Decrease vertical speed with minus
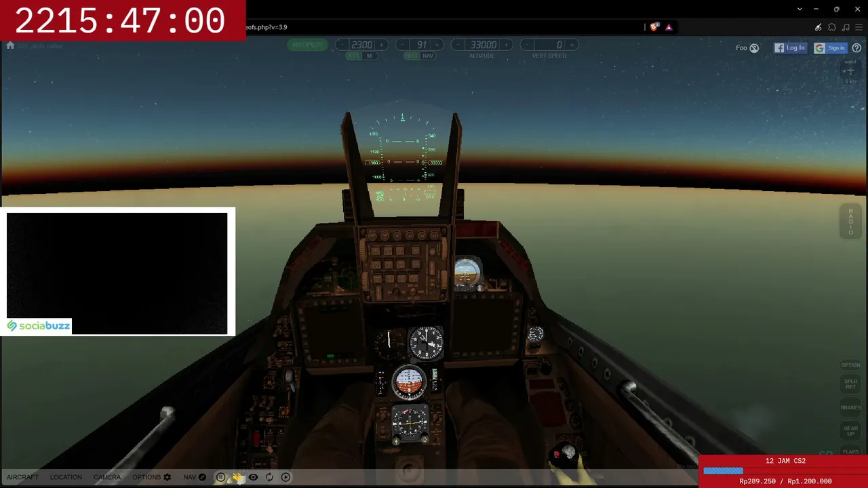The width and height of the screenshot is (868, 488). [527, 45]
